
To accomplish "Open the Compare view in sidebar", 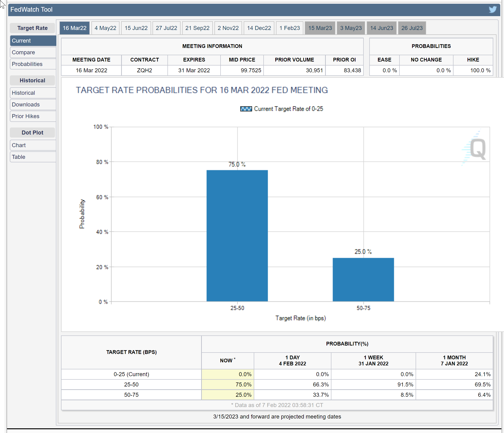I will click(33, 52).
